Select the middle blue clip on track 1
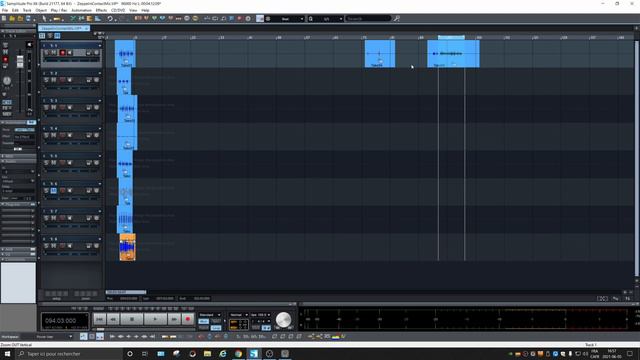 point(380,53)
